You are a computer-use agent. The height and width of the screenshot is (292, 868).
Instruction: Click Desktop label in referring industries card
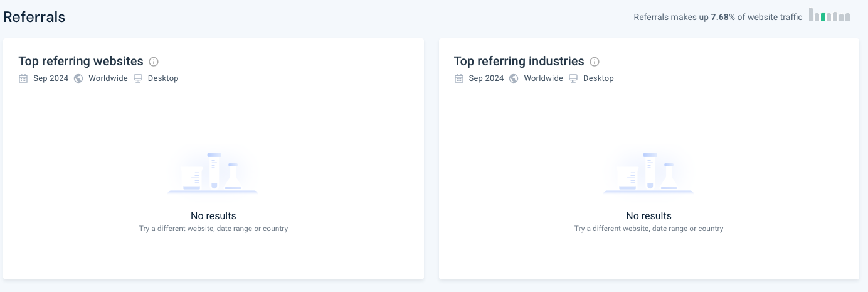point(598,78)
